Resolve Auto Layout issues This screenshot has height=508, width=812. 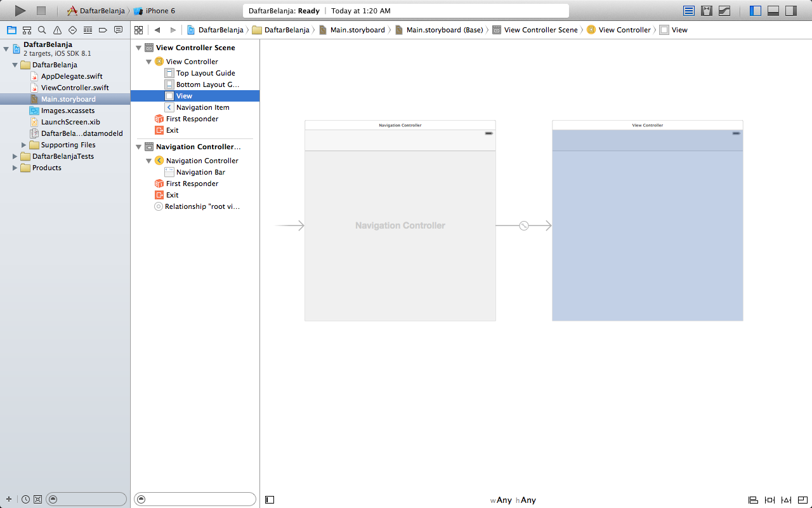(787, 500)
